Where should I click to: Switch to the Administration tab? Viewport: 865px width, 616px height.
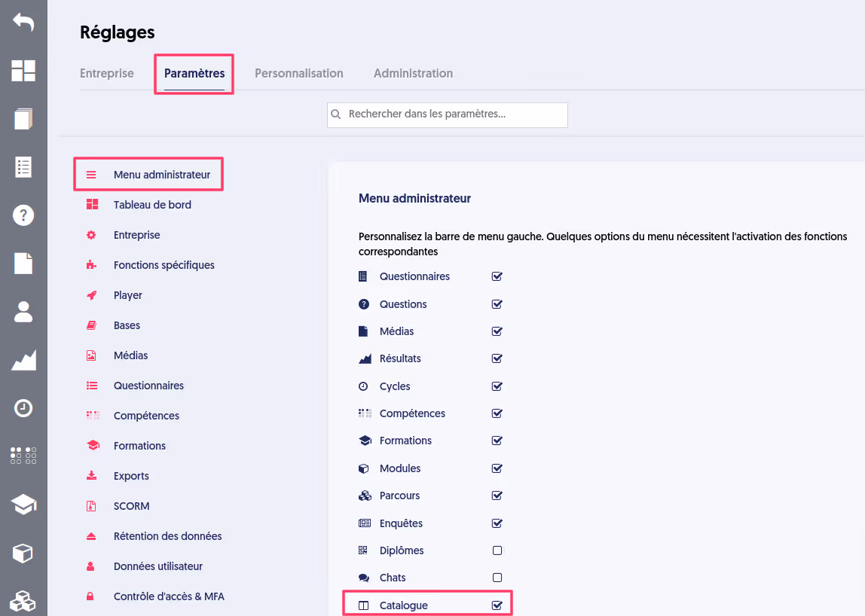pos(413,73)
